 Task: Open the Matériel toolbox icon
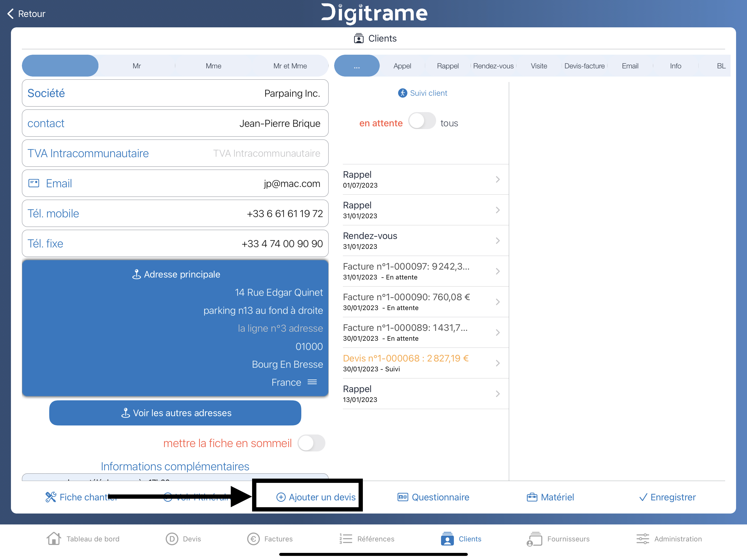(x=532, y=497)
